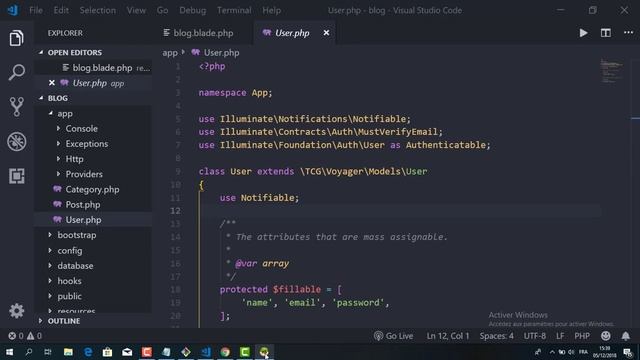Open the Explorer view in activity bar
This screenshot has width=640, height=360.
pyautogui.click(x=16, y=38)
